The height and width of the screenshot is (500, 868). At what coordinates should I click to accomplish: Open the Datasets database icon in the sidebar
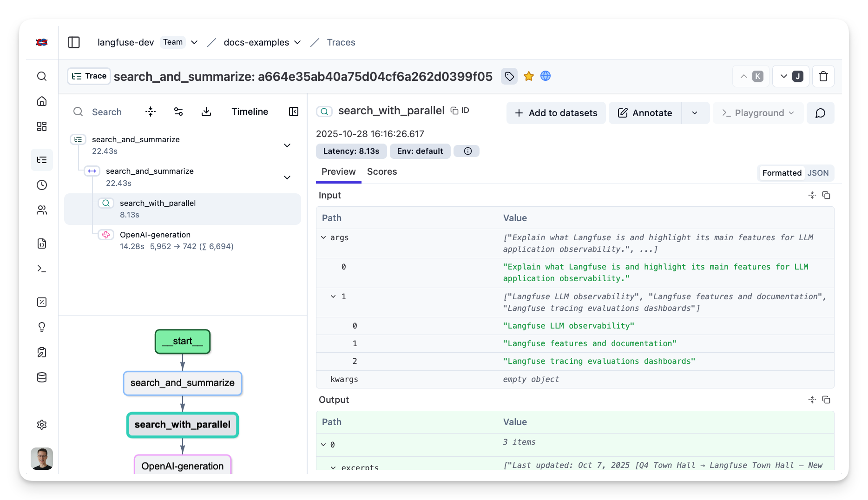point(42,377)
